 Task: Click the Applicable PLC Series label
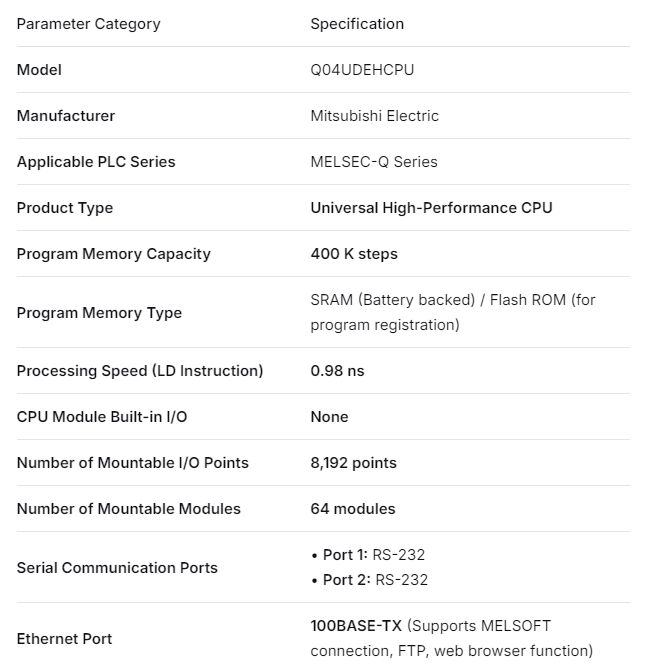[96, 162]
